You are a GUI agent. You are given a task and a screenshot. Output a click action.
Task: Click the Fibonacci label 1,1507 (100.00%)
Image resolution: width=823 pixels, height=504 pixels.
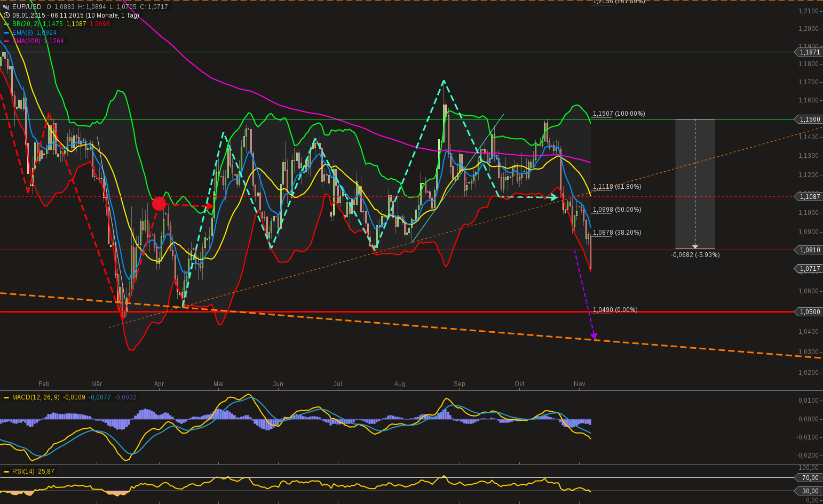click(x=619, y=114)
